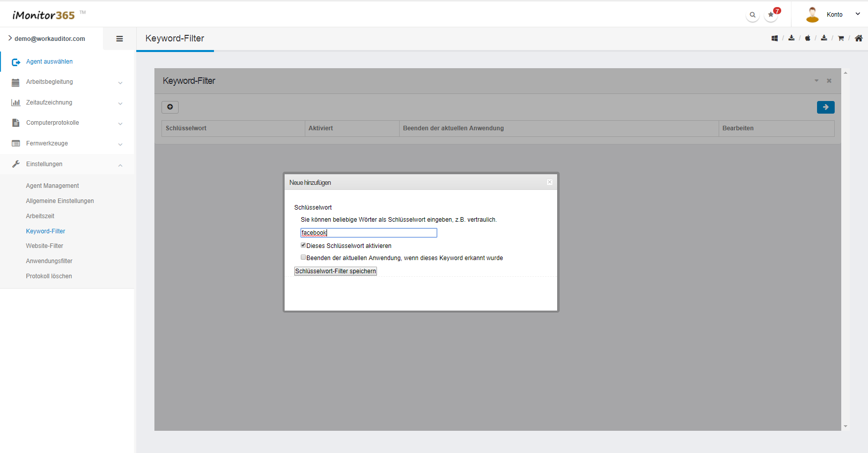Open the shopping cart icon
This screenshot has height=453, width=868.
click(x=841, y=38)
